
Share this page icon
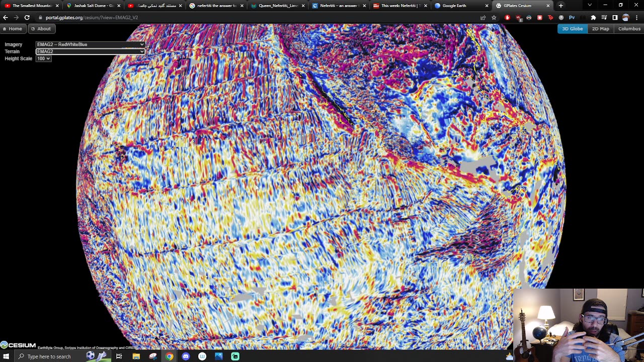coord(483,18)
